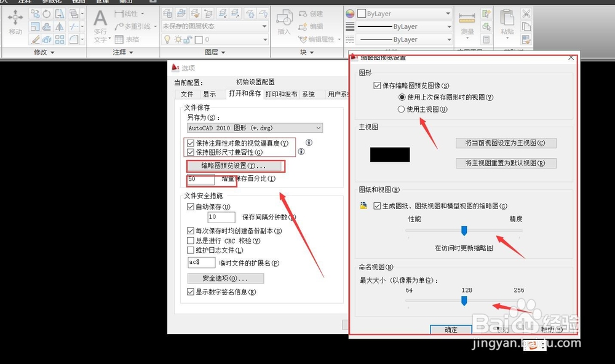The image size is (615, 364).
Task: Toggle 生成图纸、图纸视图和模型视图的缩略图 checkbox
Action: pos(378,206)
